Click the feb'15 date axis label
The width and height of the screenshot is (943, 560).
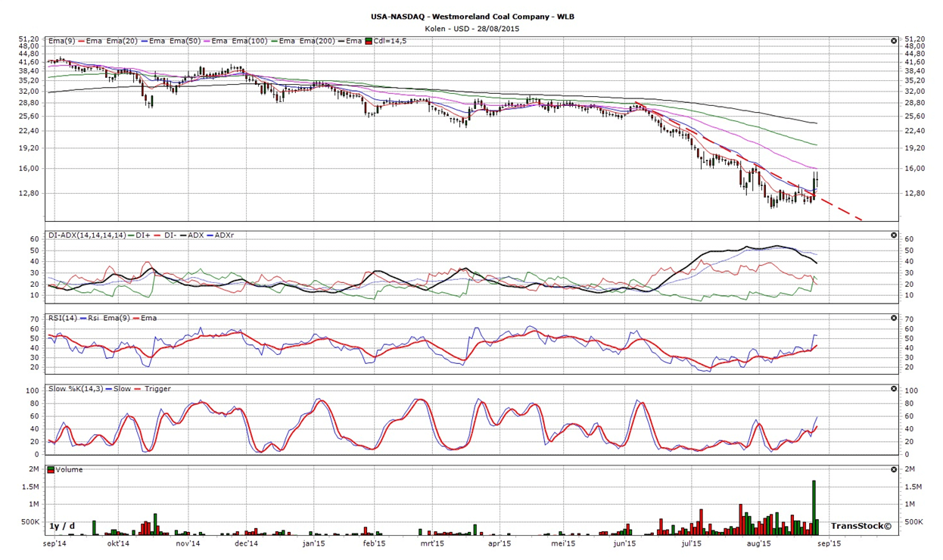pos(374,543)
